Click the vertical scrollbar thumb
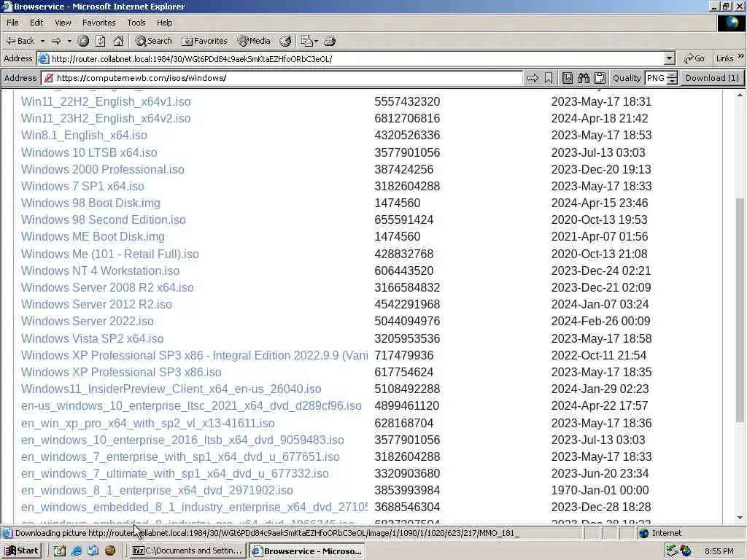Screen dimensions: 747x560 tap(740, 309)
